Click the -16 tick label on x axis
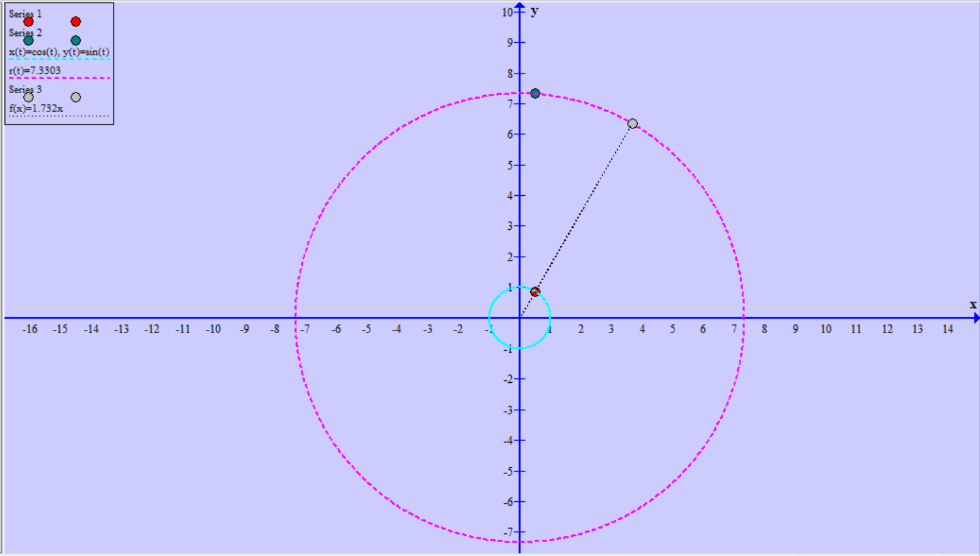Screen dimensions: 980x556 click(30, 329)
